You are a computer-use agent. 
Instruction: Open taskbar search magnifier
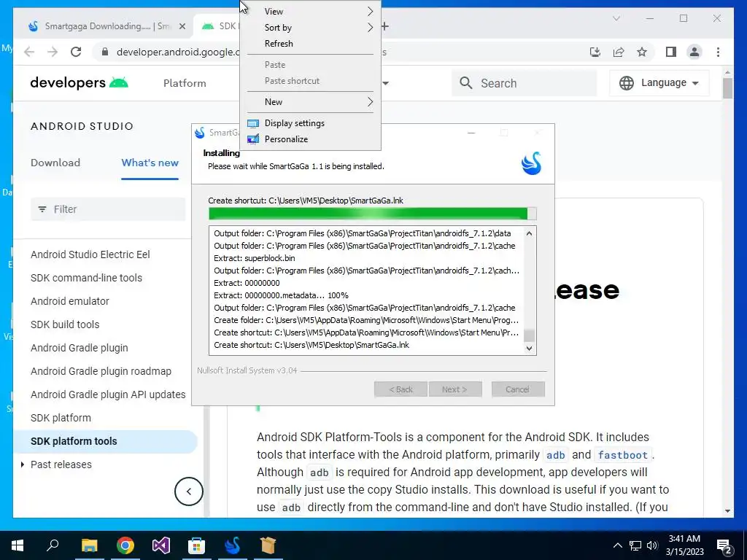pyautogui.click(x=53, y=545)
